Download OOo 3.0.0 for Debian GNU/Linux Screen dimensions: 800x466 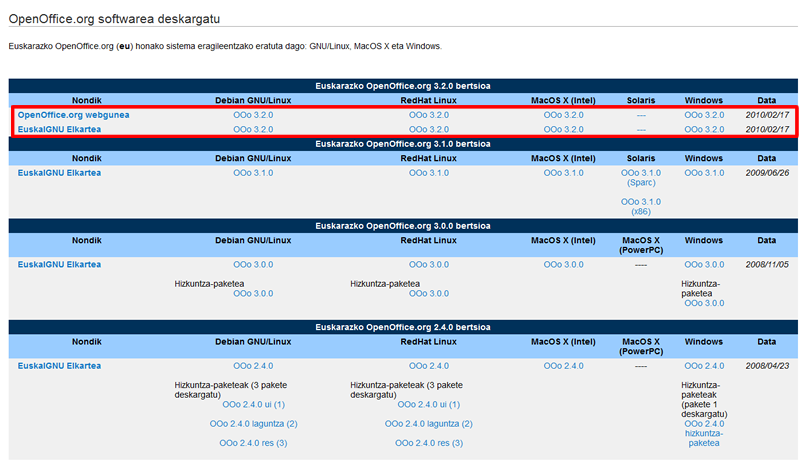pyautogui.click(x=253, y=264)
